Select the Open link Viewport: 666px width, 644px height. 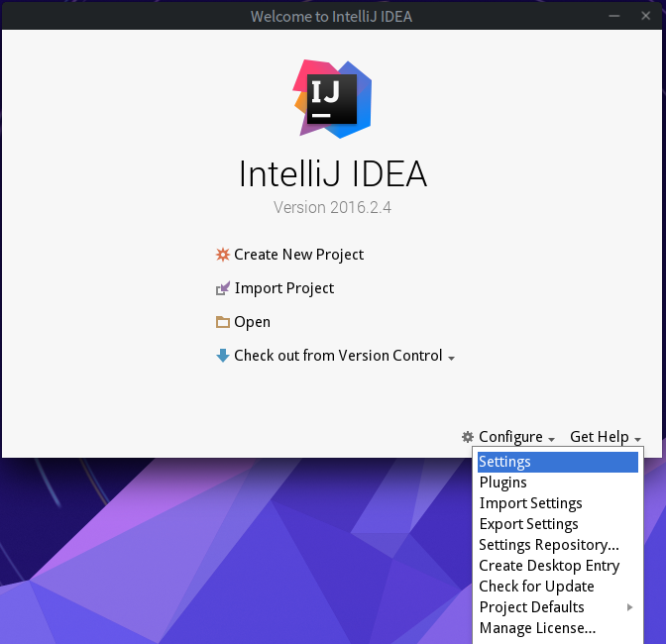point(252,322)
